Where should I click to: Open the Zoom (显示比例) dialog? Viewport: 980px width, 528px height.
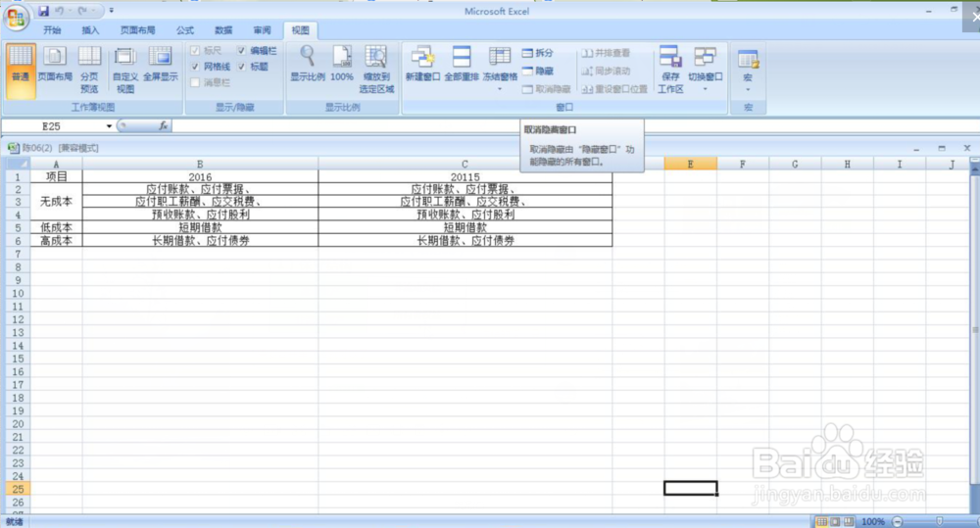tap(308, 64)
